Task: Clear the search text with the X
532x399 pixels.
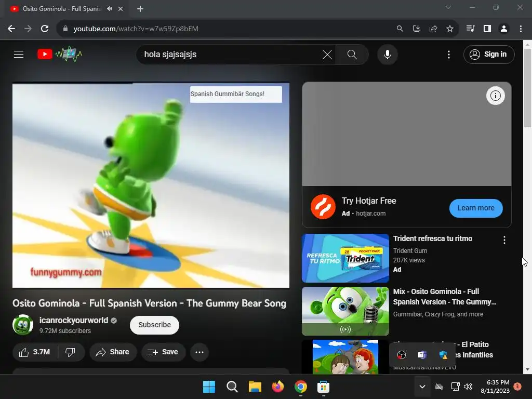Action: 327,54
